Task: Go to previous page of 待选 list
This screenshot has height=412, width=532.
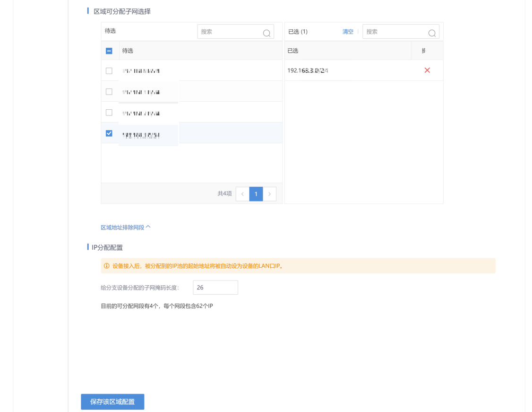Action: (242, 194)
